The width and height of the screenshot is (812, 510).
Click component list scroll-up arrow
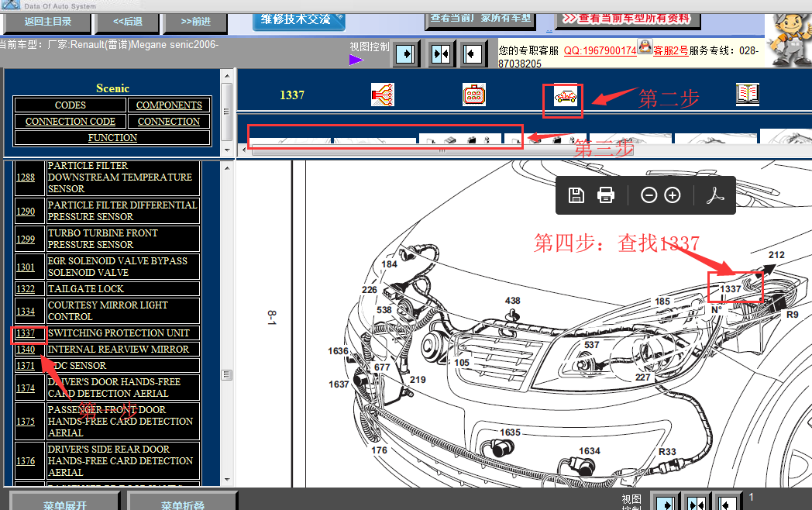pos(227,167)
